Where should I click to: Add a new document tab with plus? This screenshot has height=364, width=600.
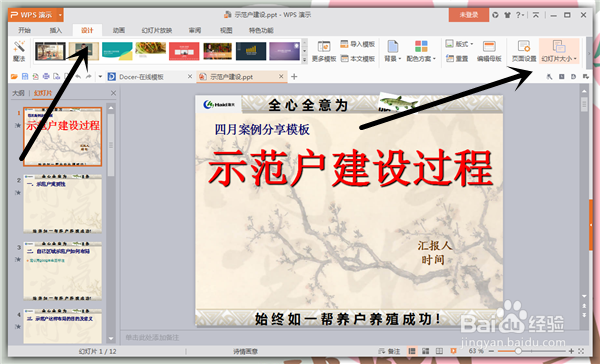click(x=294, y=77)
